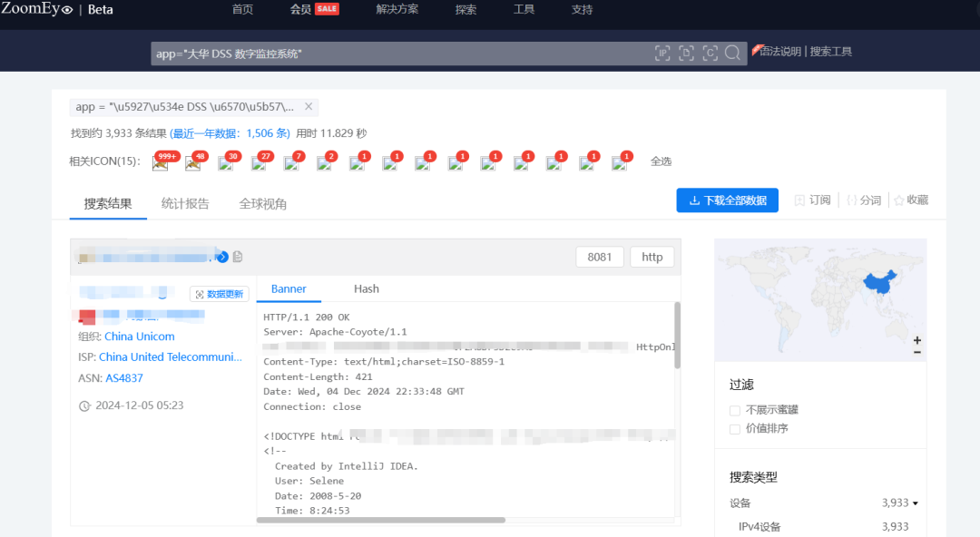This screenshot has width=980, height=537.
Task: Zoom out the map with minus
Action: pyautogui.click(x=916, y=353)
